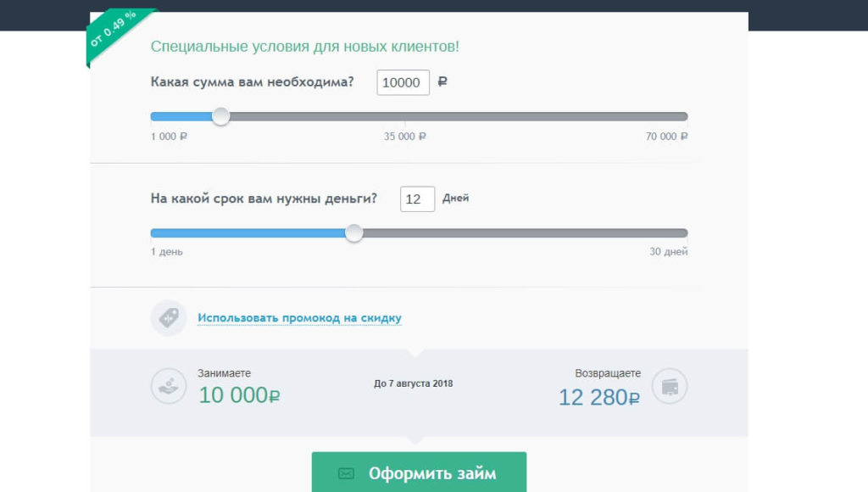This screenshot has width=868, height=492.
Task: Click the 'До 7 августа 2018' due date text
Action: 414,383
